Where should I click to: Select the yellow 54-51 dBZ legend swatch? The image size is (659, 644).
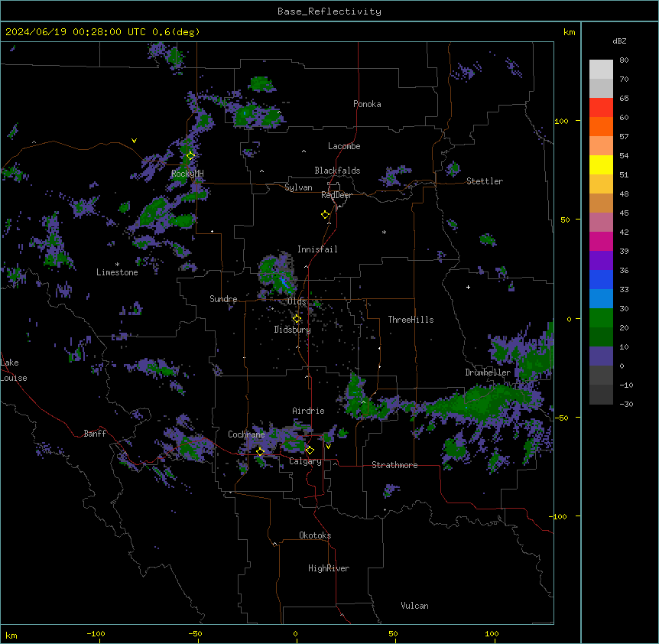[x=601, y=164]
